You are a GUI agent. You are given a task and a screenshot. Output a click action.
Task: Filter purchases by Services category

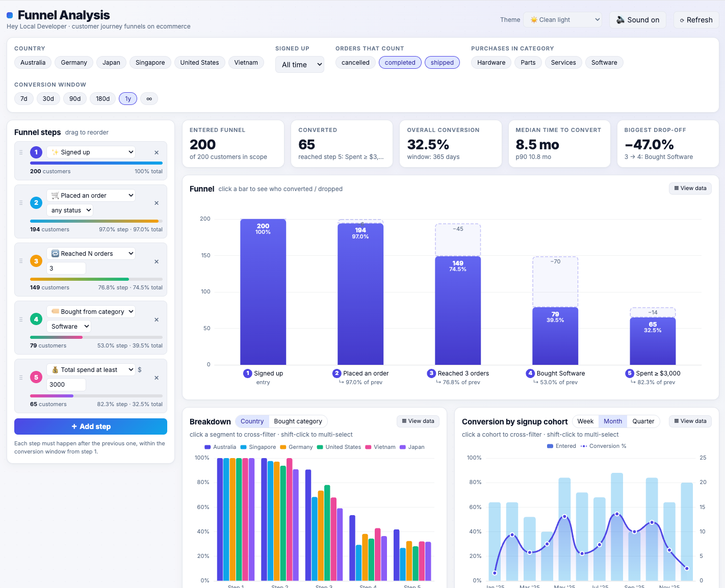pos(563,63)
